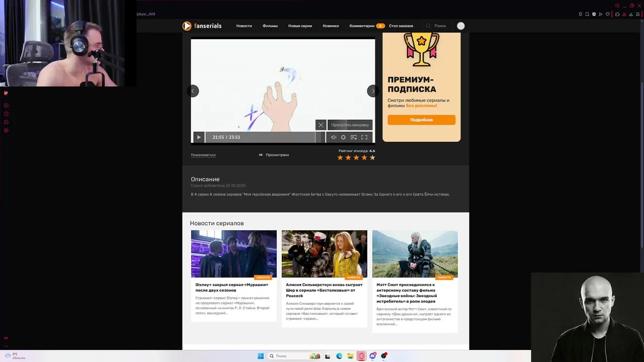This screenshot has height=362, width=644.
Task: Rate the episode one star
Action: click(340, 157)
